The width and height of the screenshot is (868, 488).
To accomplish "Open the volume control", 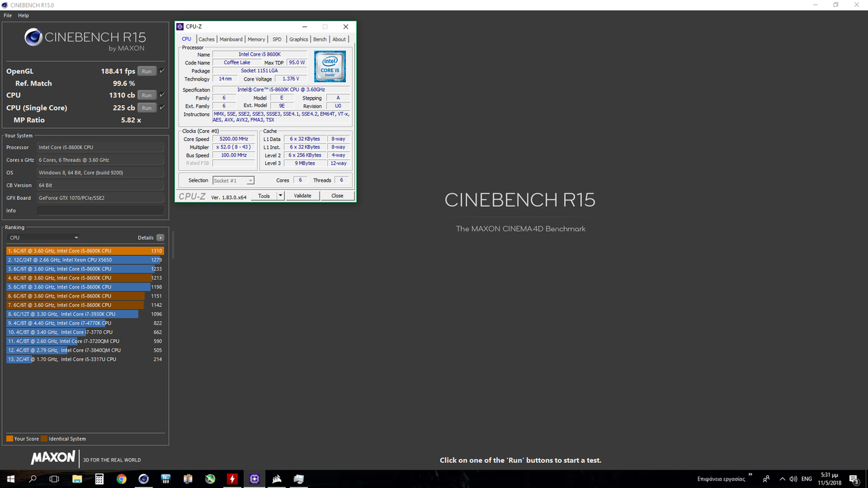I will point(793,479).
